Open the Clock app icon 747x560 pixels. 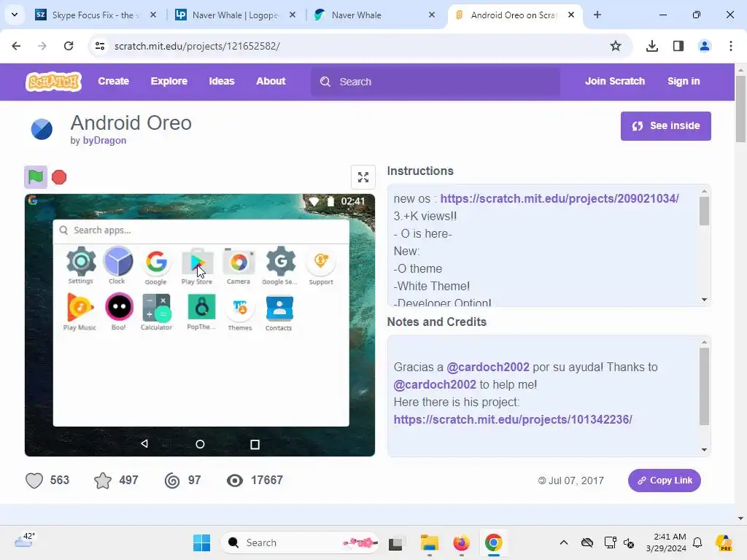[x=117, y=265]
